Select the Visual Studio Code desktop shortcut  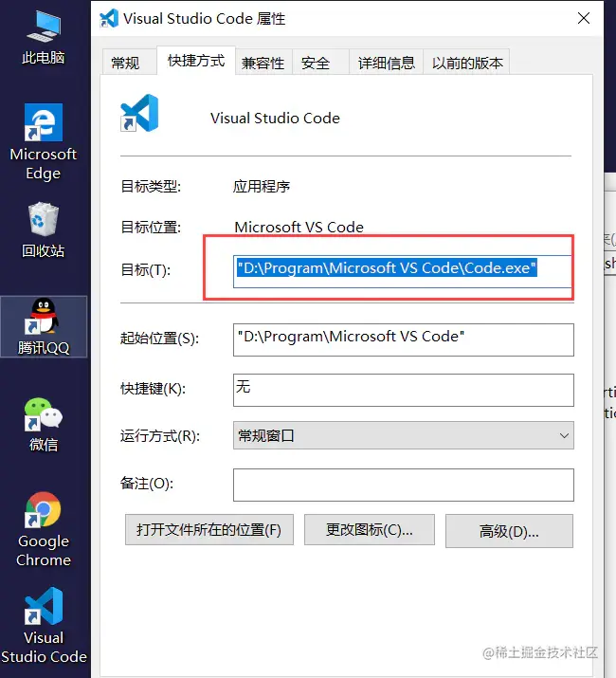[x=44, y=625]
